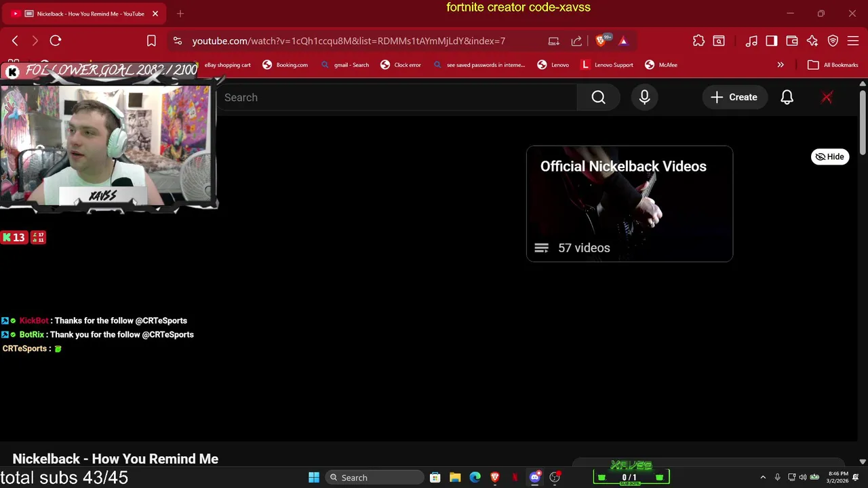Hide the playlist card with Hide button
Screen dimensions: 868x488
(x=830, y=157)
